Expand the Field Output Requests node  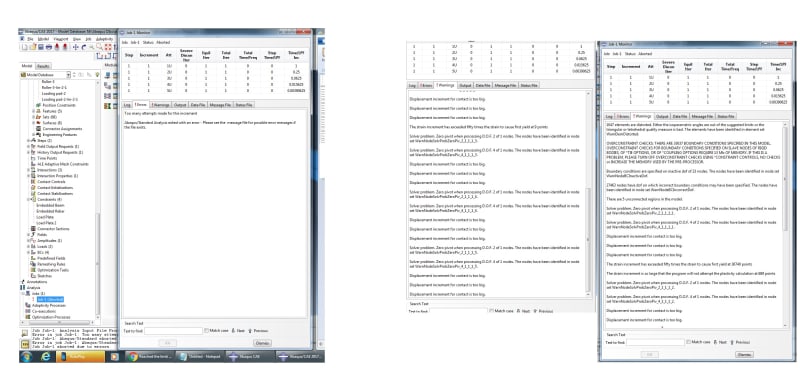click(x=29, y=146)
